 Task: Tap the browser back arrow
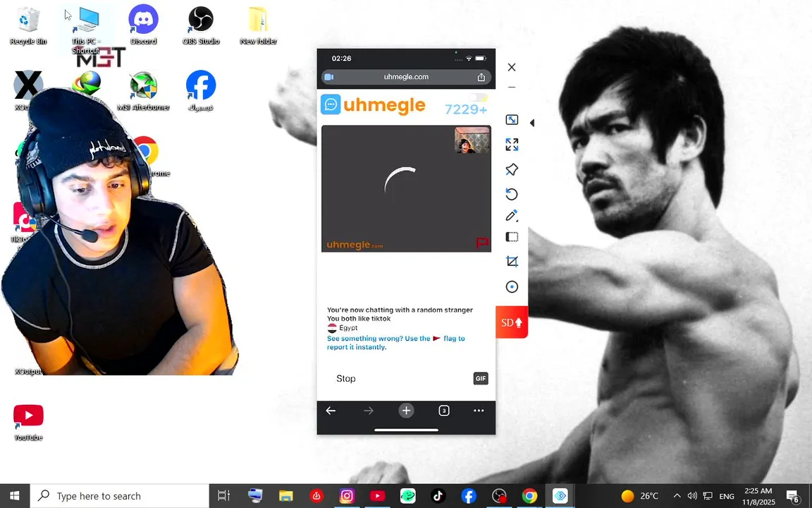coord(331,411)
